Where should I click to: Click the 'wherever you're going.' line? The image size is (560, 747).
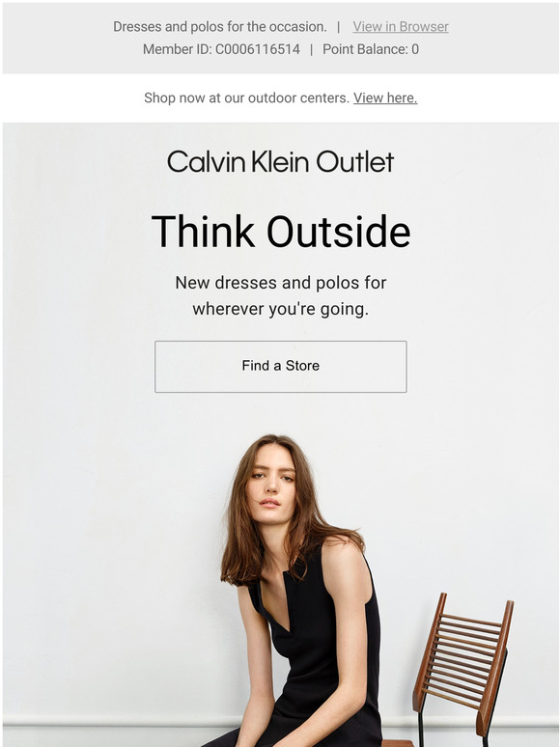click(281, 309)
